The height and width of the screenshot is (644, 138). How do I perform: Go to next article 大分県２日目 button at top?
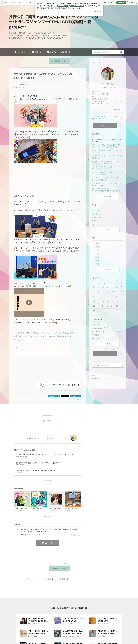coord(59,61)
